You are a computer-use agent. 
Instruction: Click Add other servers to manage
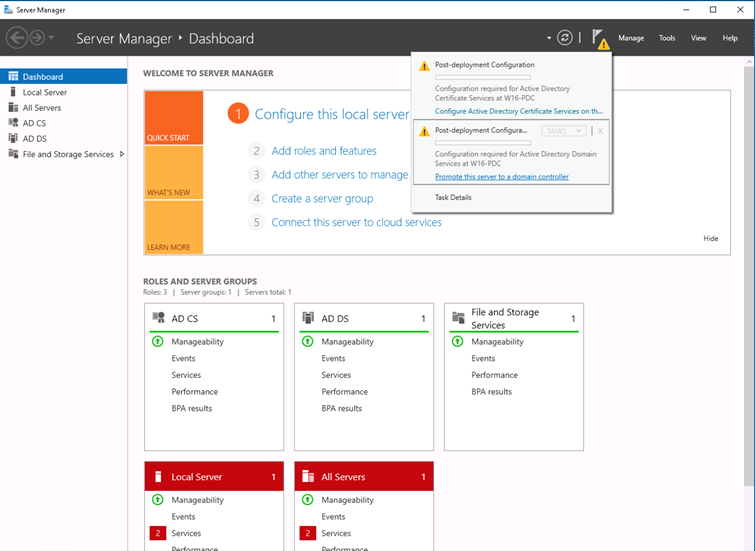pyautogui.click(x=339, y=174)
